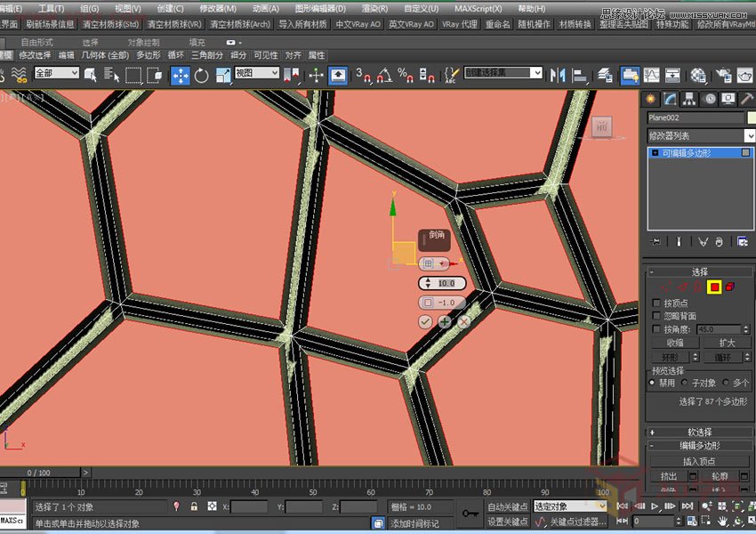Select the Move transform tool
Image resolution: width=756 pixels, height=534 pixels.
pos(181,76)
